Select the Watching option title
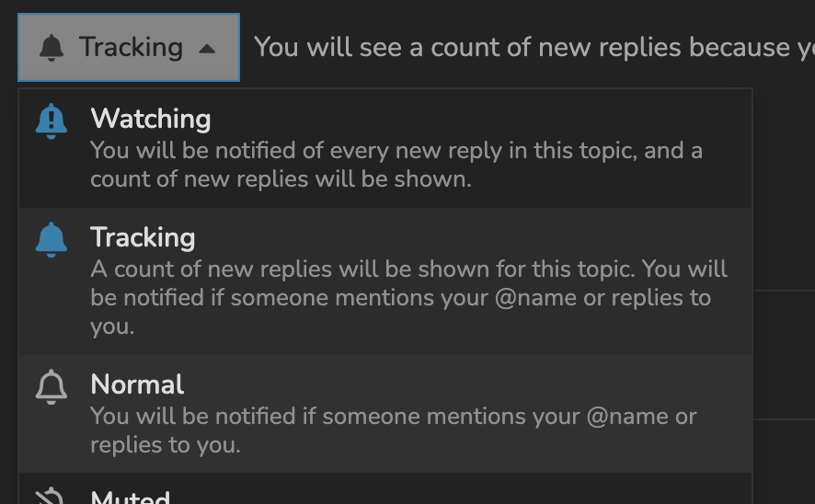 151,119
